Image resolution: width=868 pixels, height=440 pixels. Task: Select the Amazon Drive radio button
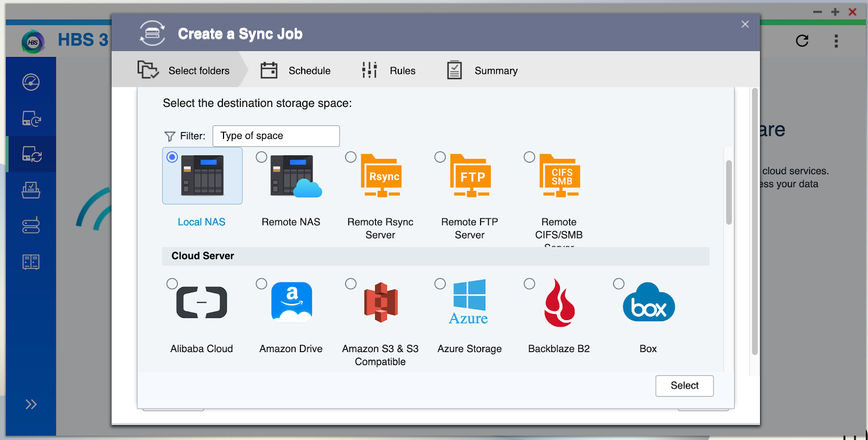(261, 284)
